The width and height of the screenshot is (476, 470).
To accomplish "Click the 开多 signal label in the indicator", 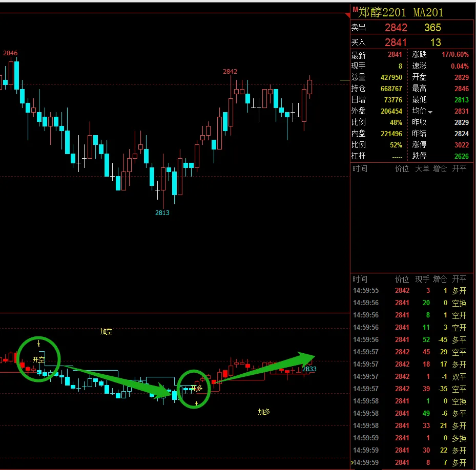I will coord(197,389).
